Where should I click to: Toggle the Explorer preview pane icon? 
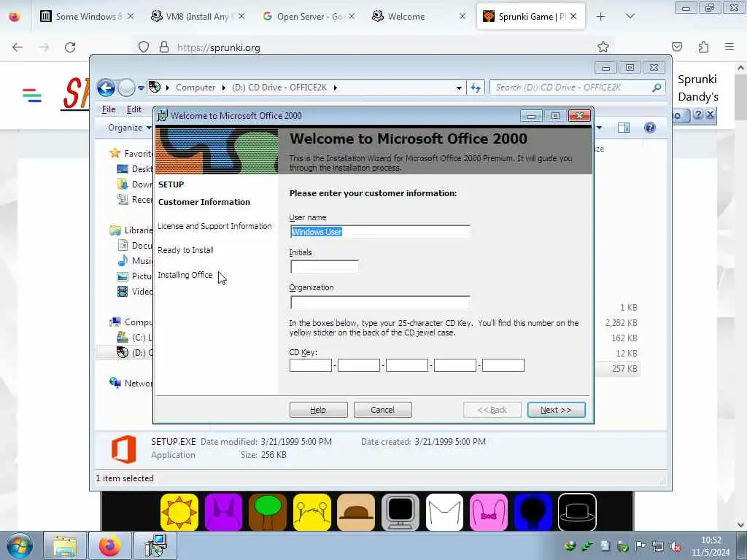coord(624,128)
